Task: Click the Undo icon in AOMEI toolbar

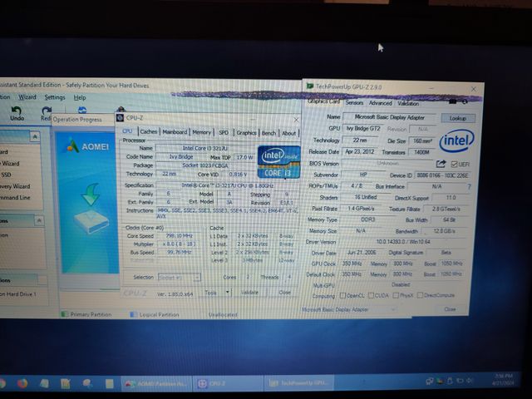Action: click(x=16, y=111)
